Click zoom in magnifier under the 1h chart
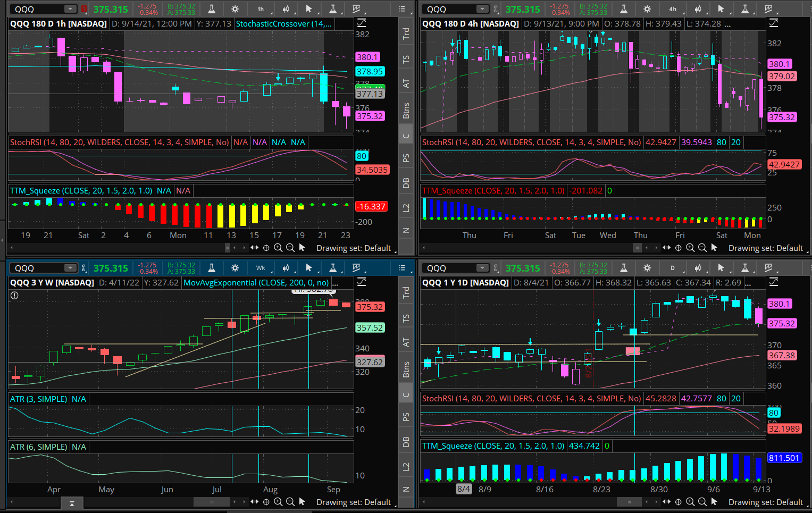 click(x=278, y=248)
